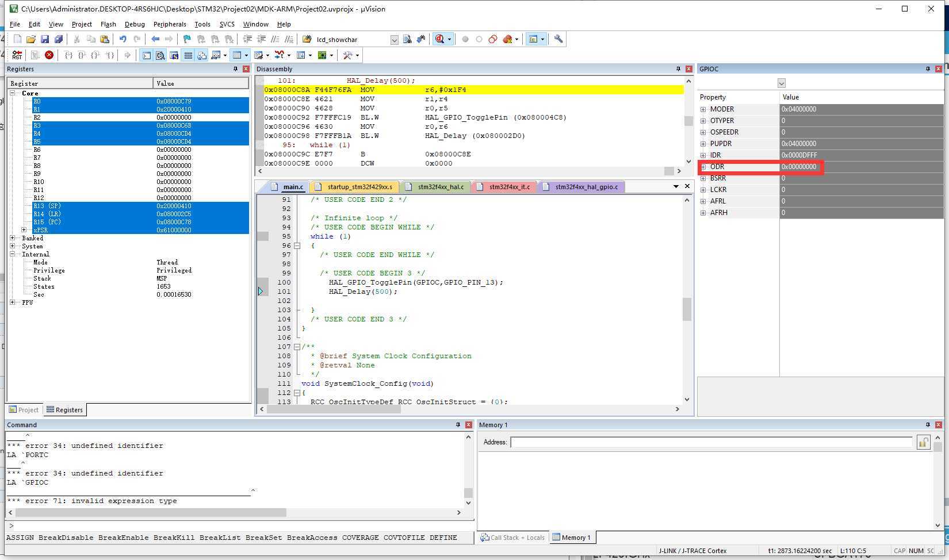Click the New file icon

[17, 39]
